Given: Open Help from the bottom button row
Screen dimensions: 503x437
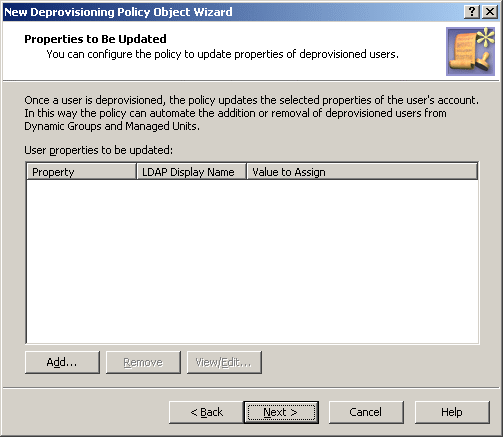Looking at the screenshot, I should 452,412.
